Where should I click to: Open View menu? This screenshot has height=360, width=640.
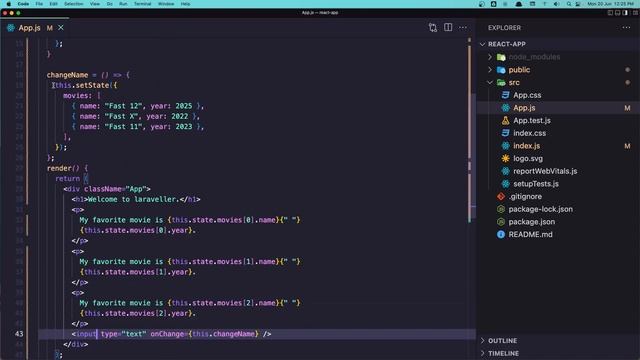95,4
